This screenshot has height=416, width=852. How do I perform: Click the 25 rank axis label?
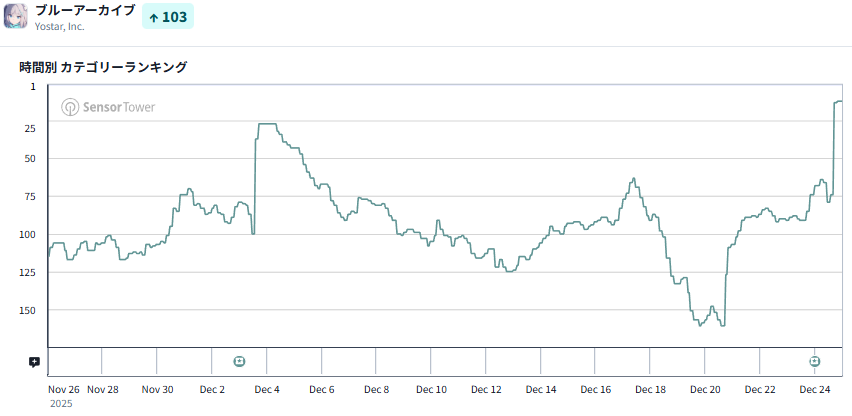pos(30,128)
